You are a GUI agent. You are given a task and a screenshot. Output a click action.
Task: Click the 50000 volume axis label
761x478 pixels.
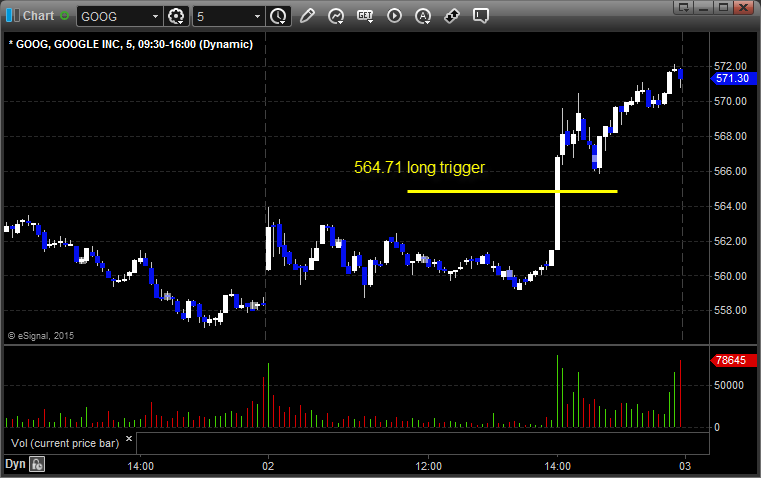[729, 385]
